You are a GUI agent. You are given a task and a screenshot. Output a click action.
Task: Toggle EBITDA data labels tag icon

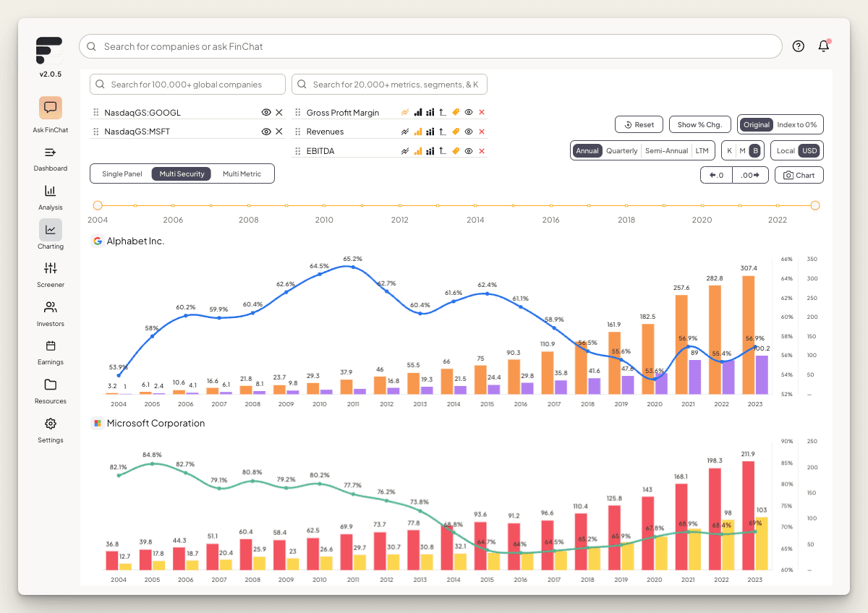pyautogui.click(x=456, y=151)
